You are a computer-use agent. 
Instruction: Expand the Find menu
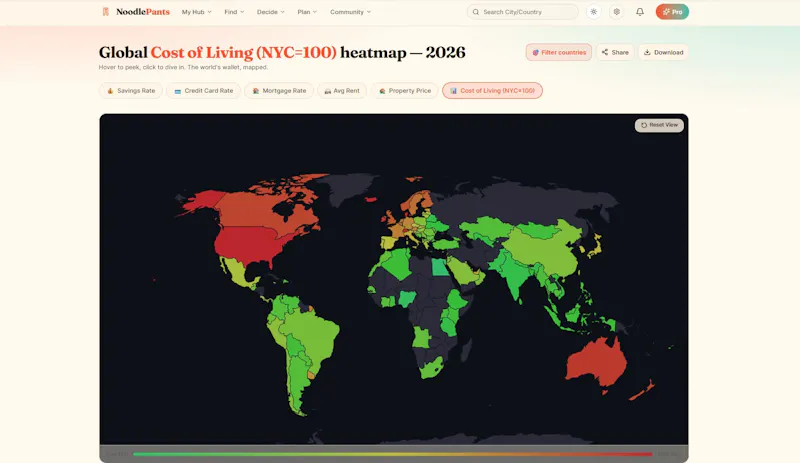(x=234, y=12)
